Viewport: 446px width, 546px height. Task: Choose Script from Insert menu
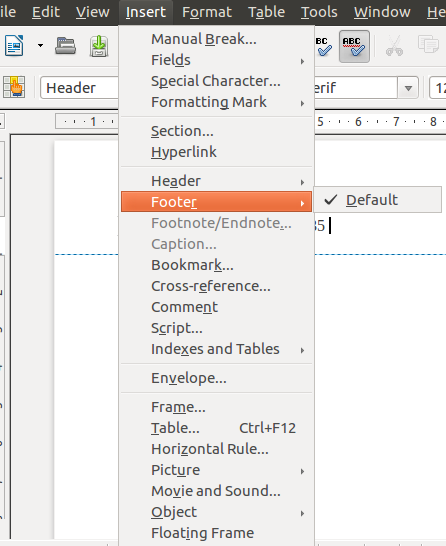coord(216,328)
